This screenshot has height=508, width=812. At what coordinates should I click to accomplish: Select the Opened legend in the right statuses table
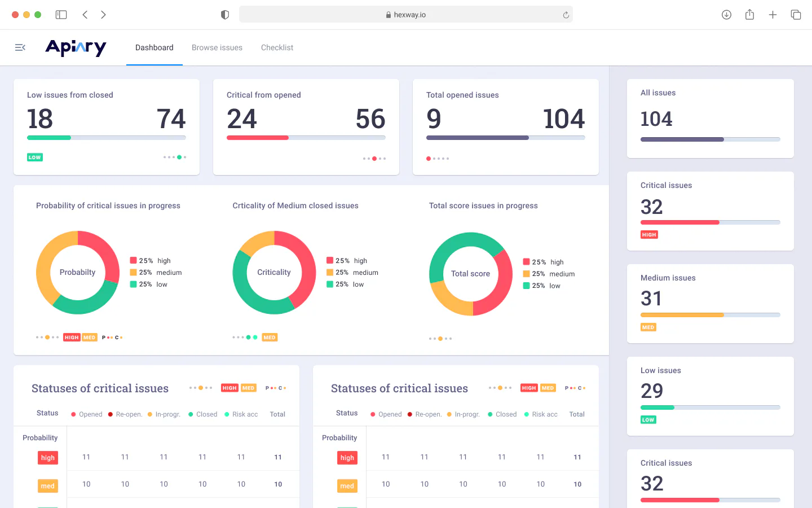(x=386, y=414)
